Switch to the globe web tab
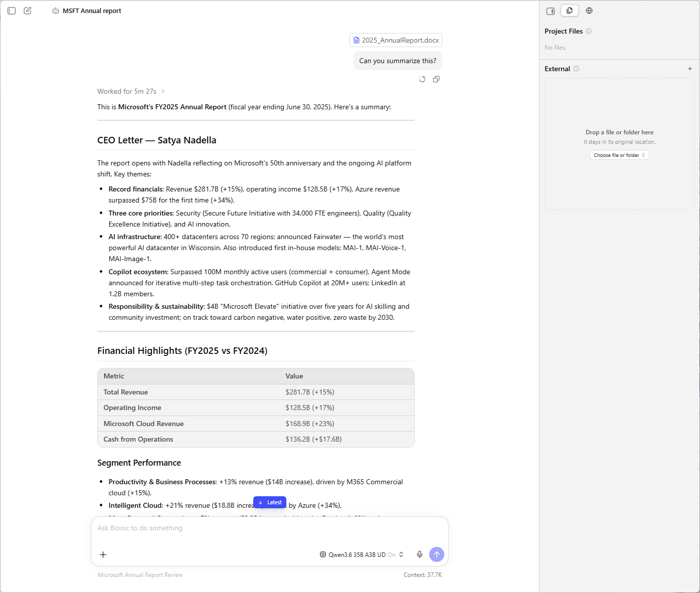 [x=589, y=11]
